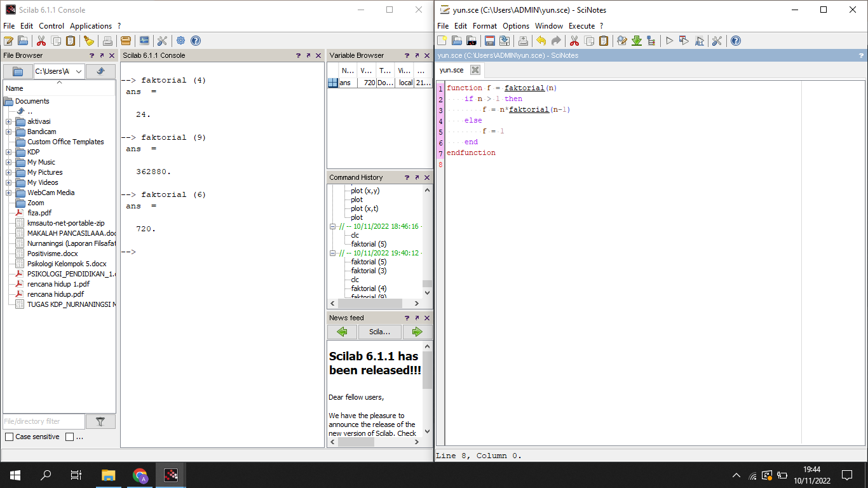Click Save As icon in SciNotes
Viewport: 868px width, 488px height.
[x=505, y=41]
